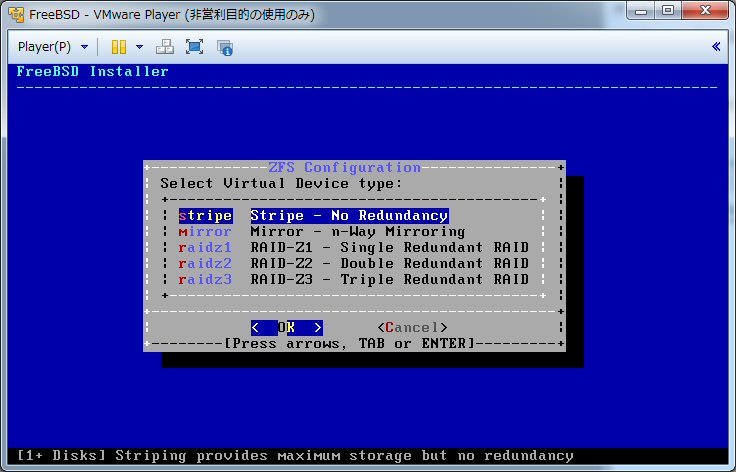
Task: Click 'RAID-Z1 - Single Redundant RAID' text
Action: [x=390, y=247]
